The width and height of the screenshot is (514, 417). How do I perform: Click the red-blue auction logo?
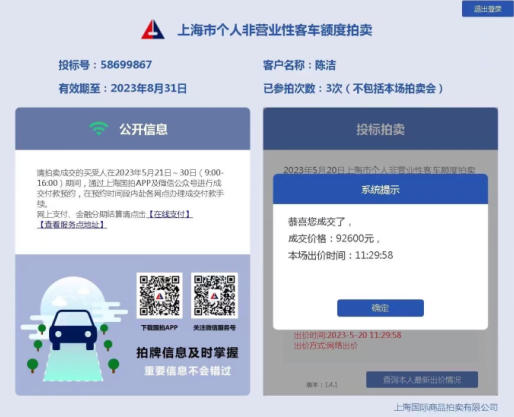tap(153, 30)
